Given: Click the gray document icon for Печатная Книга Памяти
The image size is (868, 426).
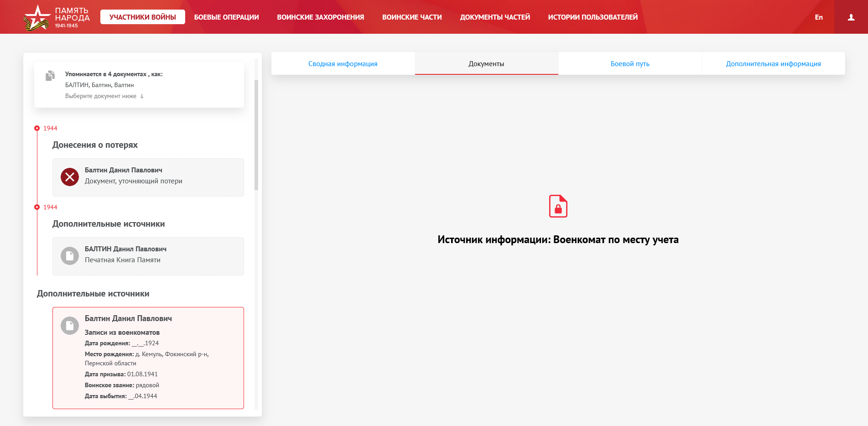Looking at the screenshot, I should coord(70,256).
